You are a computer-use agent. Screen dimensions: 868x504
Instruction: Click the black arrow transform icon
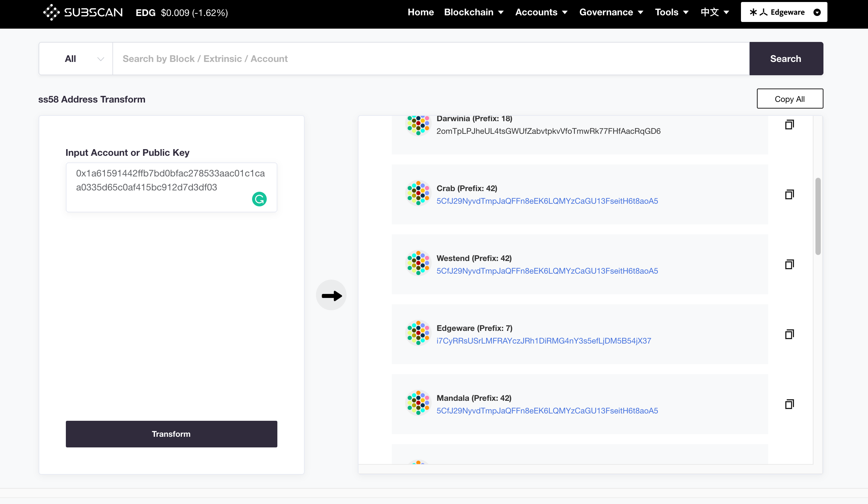(x=331, y=295)
